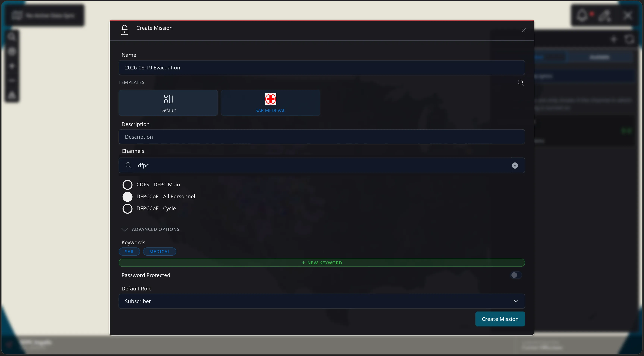Click the Create Mission button

500,319
